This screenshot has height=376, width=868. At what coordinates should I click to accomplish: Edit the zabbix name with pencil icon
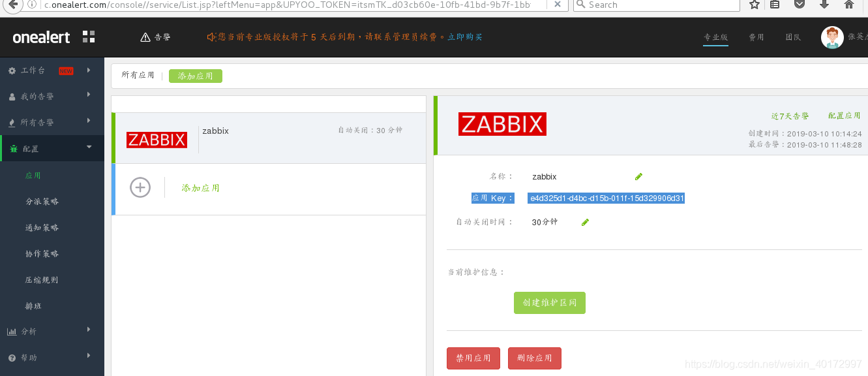(x=638, y=176)
